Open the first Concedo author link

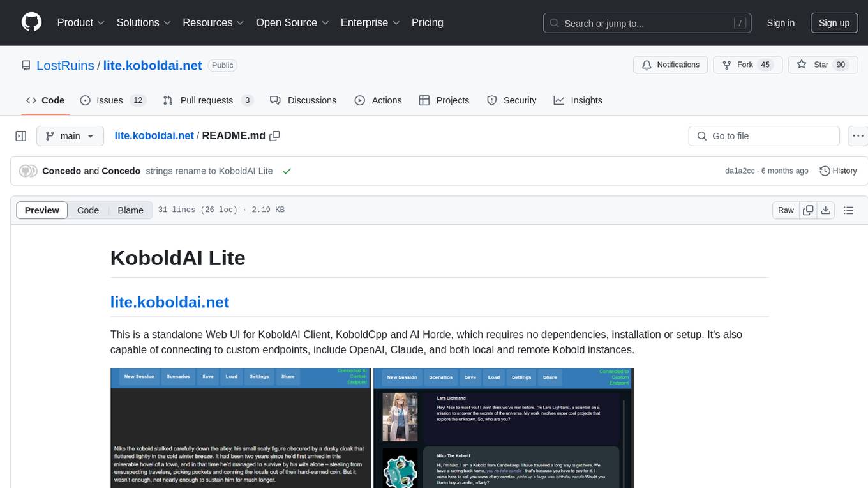[x=62, y=171]
